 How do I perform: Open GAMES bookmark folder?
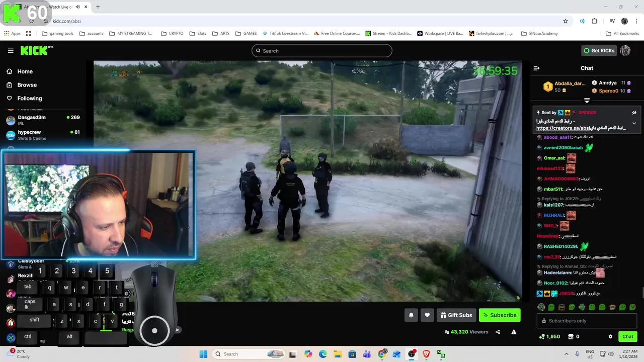[x=246, y=34]
